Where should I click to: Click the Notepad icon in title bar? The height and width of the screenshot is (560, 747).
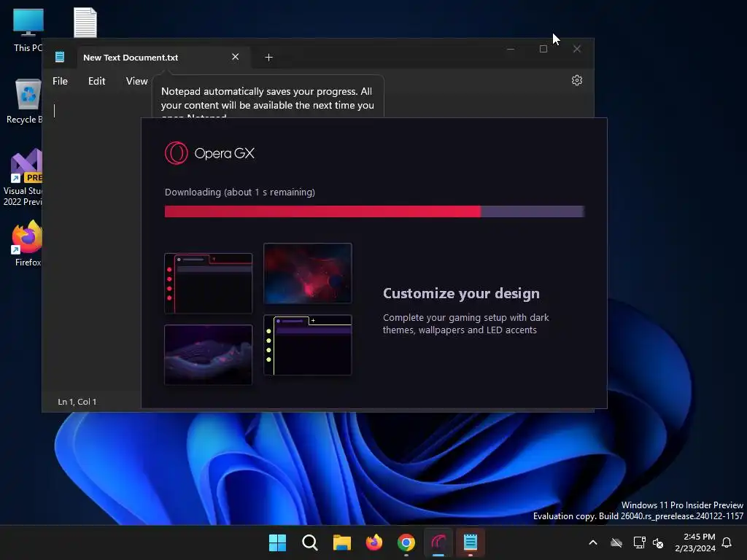tap(60, 57)
